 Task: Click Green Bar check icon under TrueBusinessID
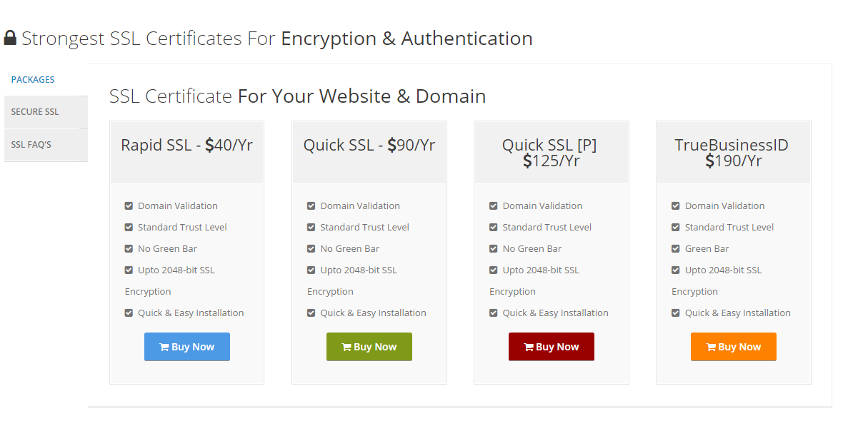675,249
